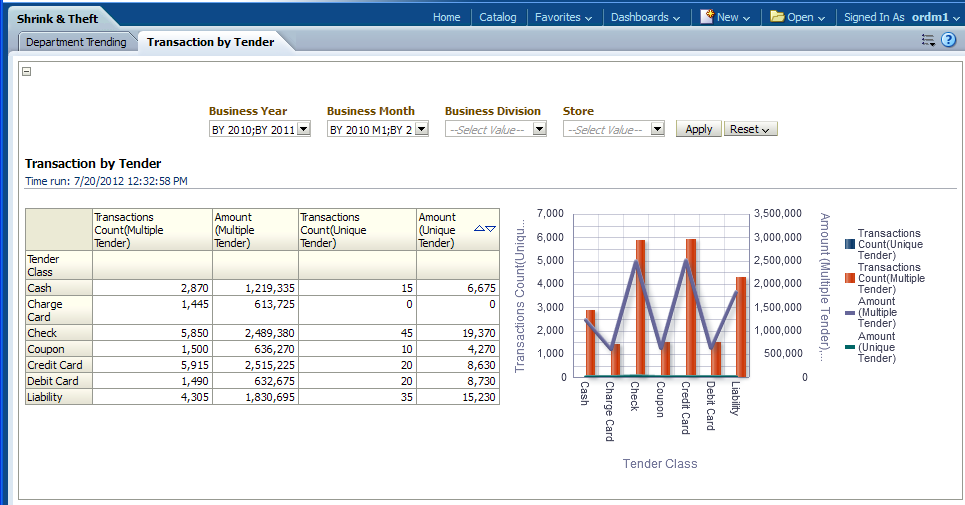
Task: Sort Amount (Unique Tender) ascending with the up triangle
Action: point(479,229)
